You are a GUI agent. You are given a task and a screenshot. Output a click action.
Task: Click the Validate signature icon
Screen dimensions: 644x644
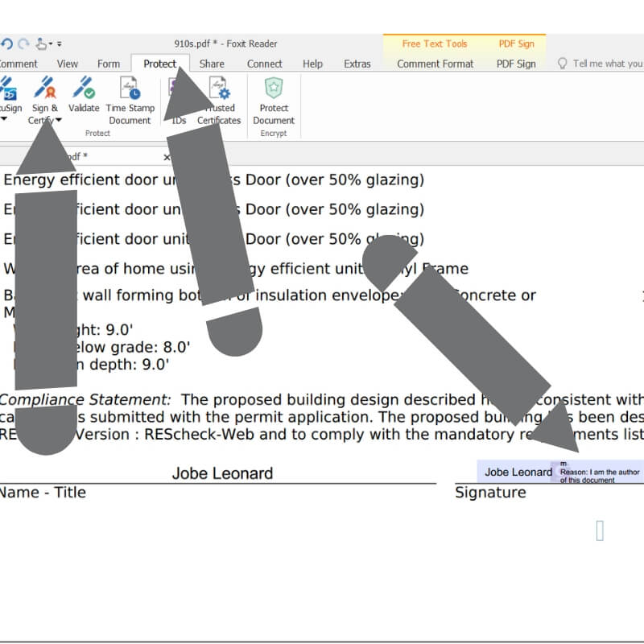[84, 95]
